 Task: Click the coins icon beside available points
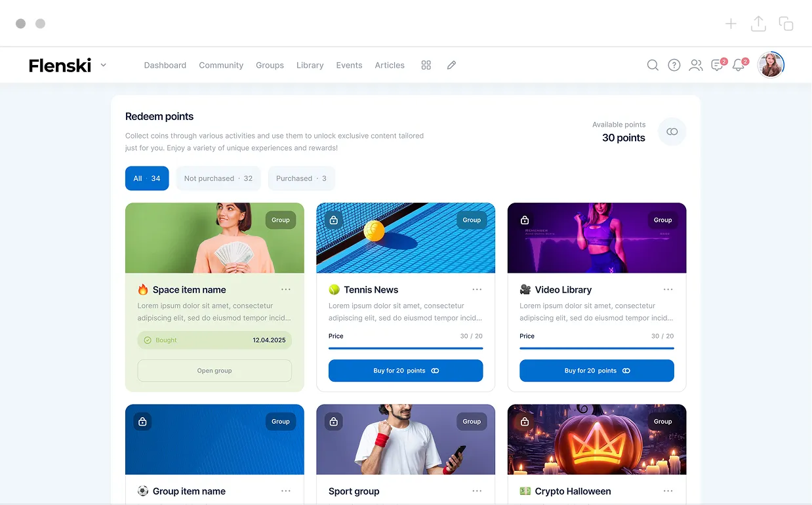pos(672,132)
